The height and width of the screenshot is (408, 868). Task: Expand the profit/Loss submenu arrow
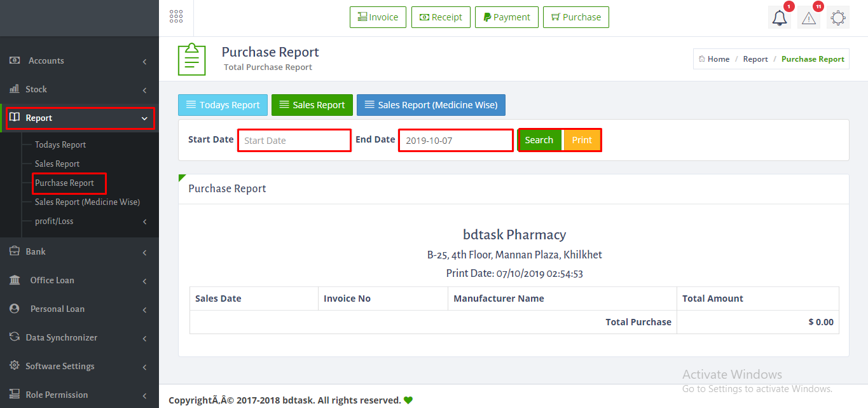click(x=144, y=222)
